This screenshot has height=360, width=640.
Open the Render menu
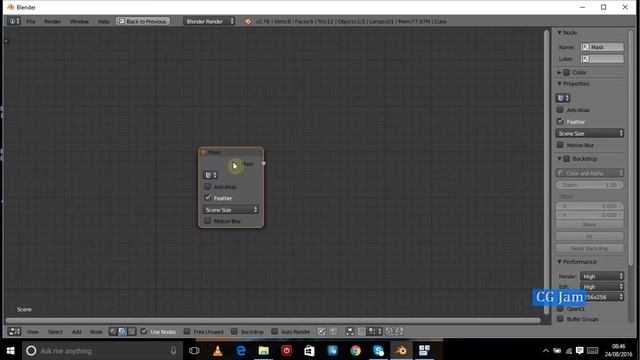(x=52, y=21)
